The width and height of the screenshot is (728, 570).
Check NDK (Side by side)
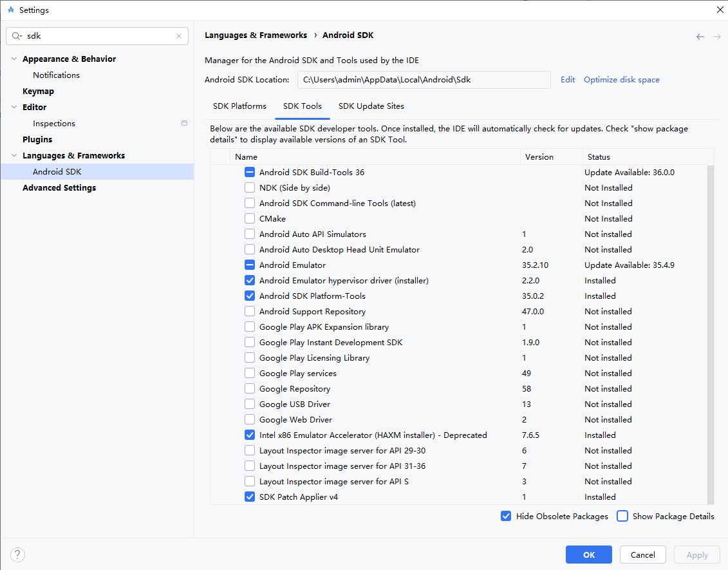point(250,187)
